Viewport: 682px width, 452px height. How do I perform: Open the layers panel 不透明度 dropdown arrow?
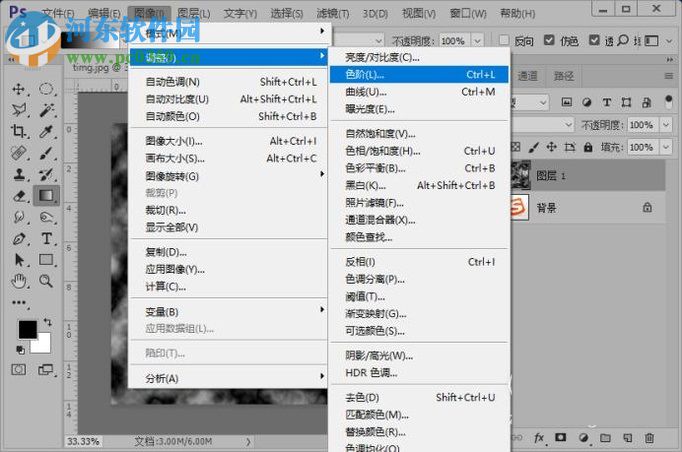[x=666, y=125]
